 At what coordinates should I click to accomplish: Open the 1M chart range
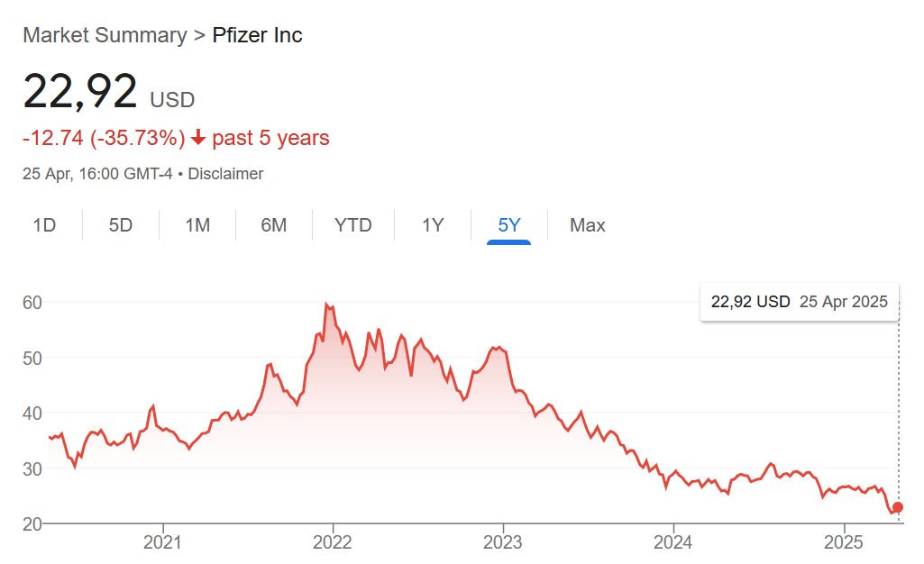tap(197, 225)
